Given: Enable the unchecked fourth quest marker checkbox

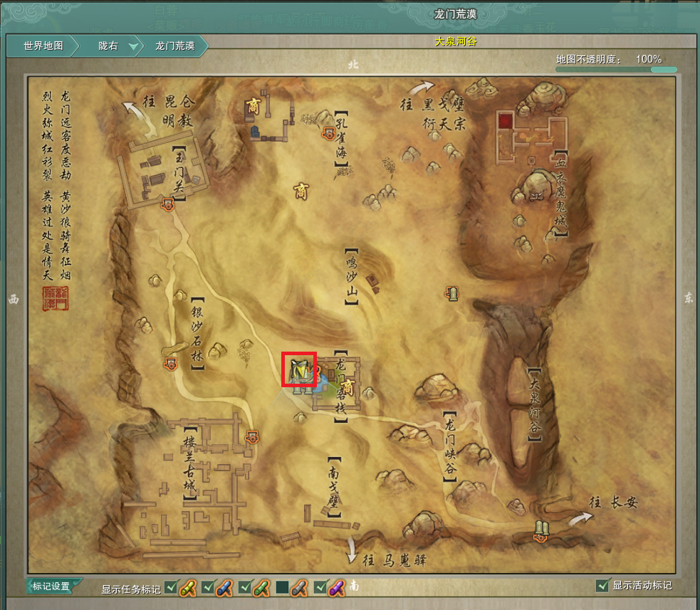Looking at the screenshot, I should point(282,587).
